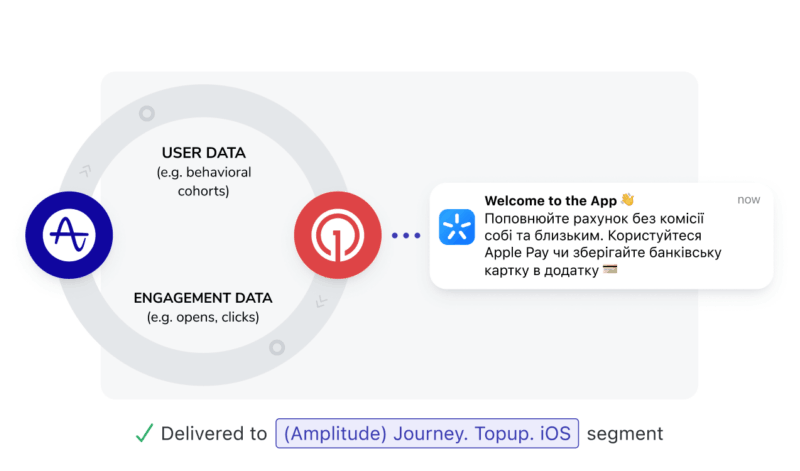Open the Welcome to the App notification title
This screenshot has height=471, width=800.
coord(550,200)
